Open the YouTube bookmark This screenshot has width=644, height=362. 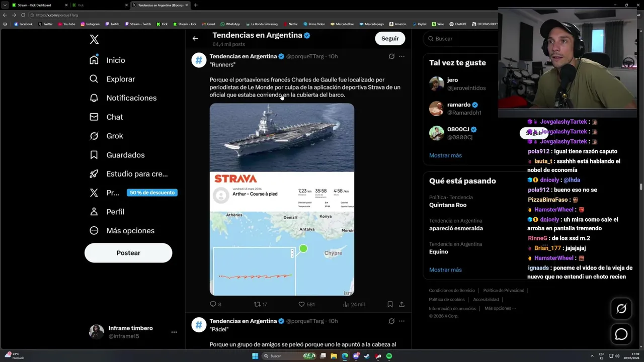point(66,24)
